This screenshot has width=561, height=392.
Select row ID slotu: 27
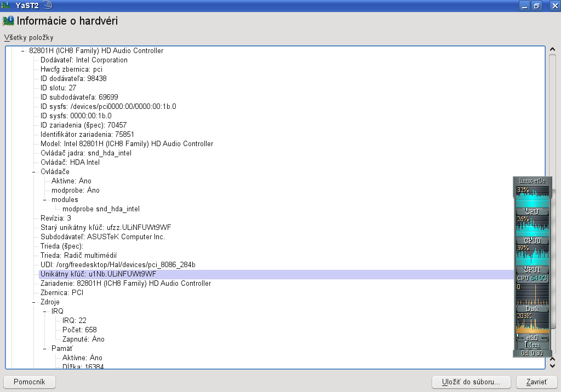(x=58, y=88)
